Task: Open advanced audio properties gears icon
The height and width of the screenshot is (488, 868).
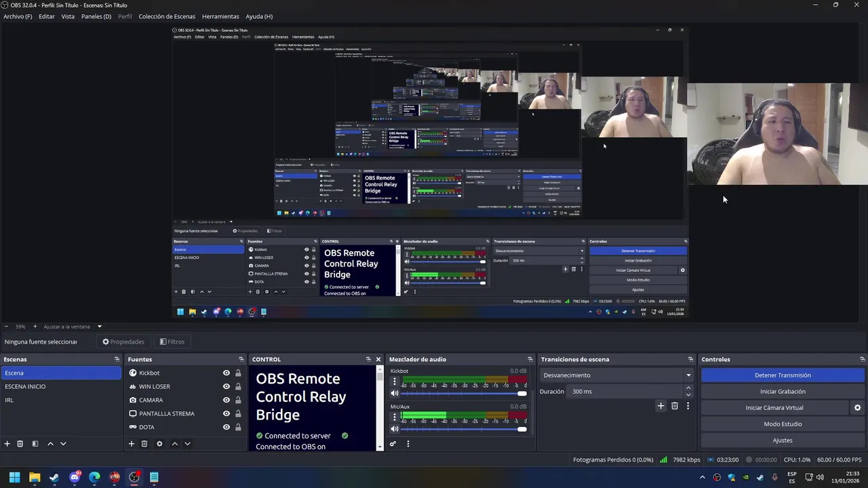Action: [393, 444]
